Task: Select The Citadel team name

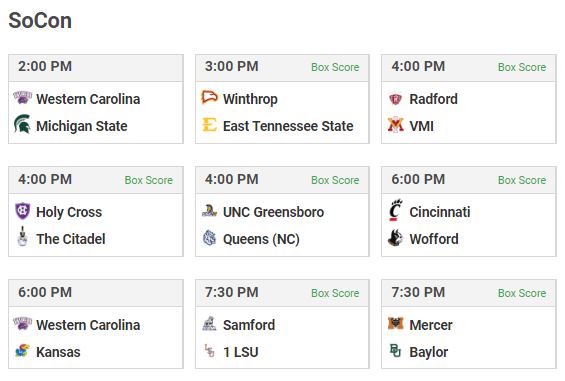Action: (x=71, y=239)
